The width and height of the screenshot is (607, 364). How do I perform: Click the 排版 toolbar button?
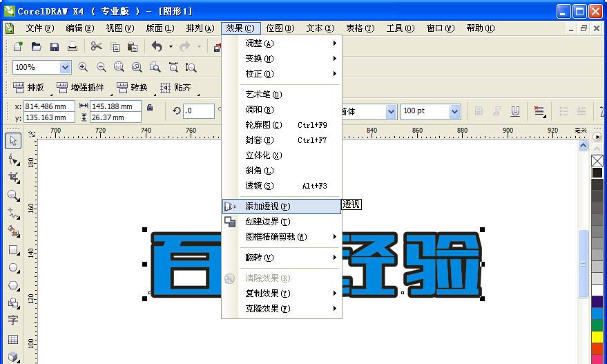[28, 88]
